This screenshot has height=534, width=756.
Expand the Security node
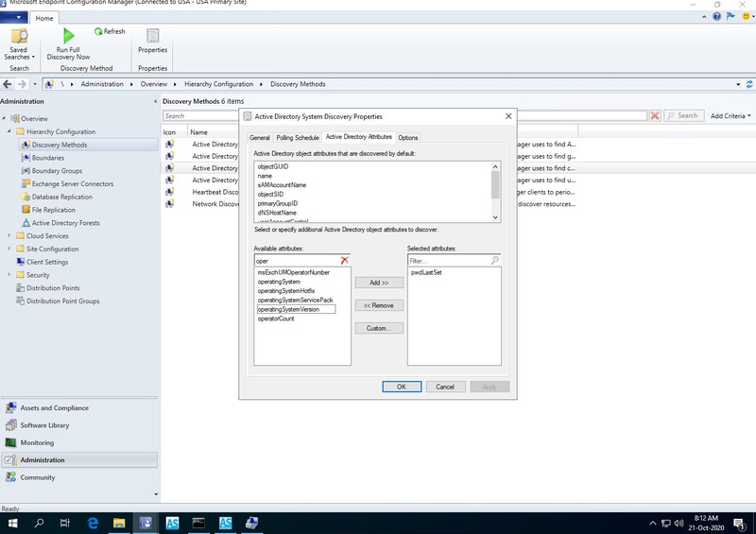pos(9,274)
